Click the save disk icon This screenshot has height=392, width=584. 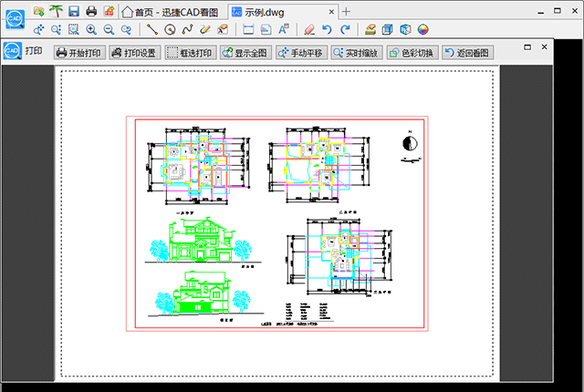tap(74, 11)
